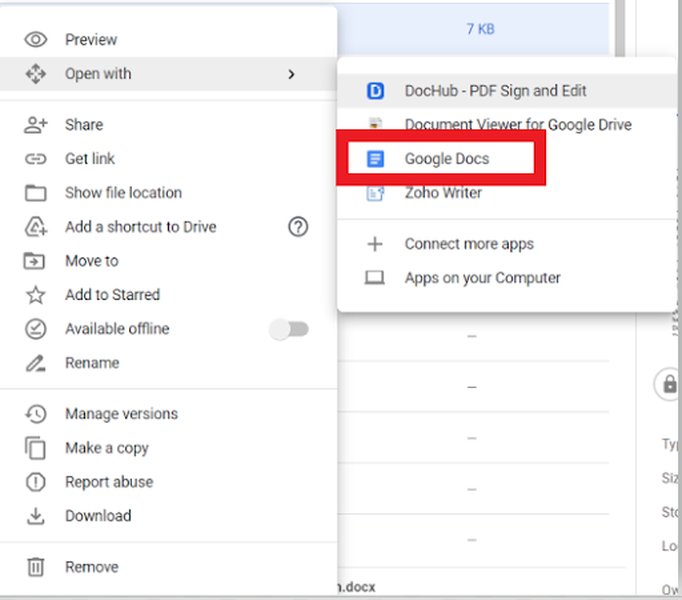The height and width of the screenshot is (600, 682).
Task: Select Connect more apps
Action: [x=507, y=244]
